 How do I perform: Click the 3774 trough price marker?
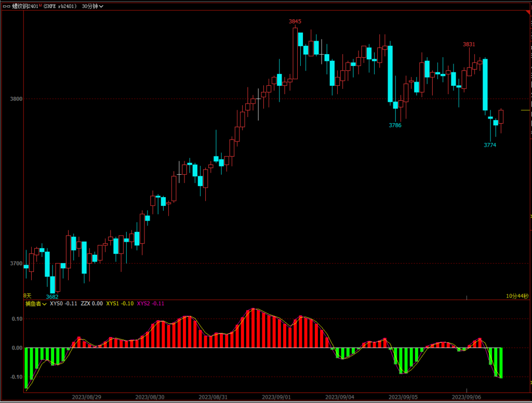pyautogui.click(x=489, y=145)
